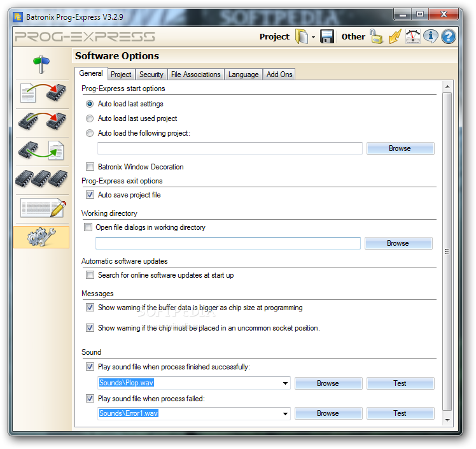Click the lightning bolt toolbar icon

click(395, 36)
